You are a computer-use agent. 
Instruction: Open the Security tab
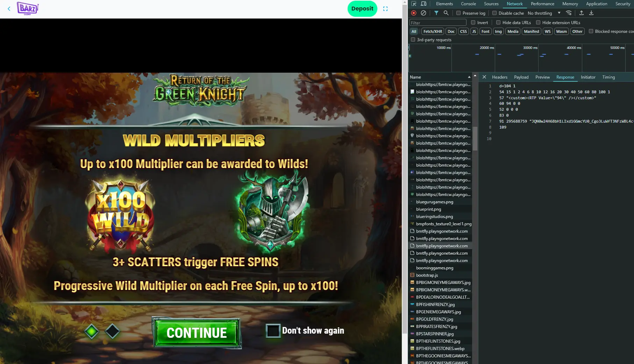click(x=622, y=4)
